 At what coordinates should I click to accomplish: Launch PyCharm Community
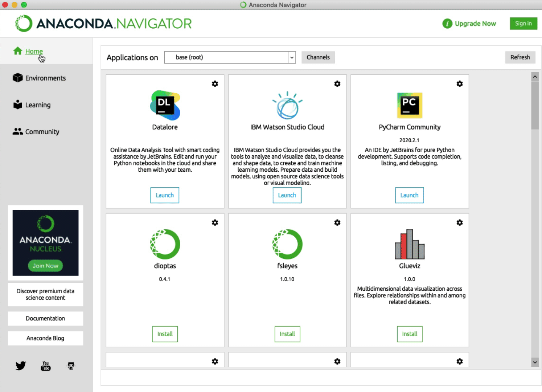(x=409, y=195)
